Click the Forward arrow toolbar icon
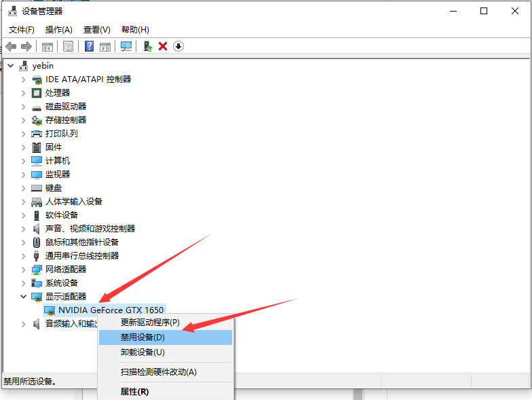The height and width of the screenshot is (400, 532). tap(26, 46)
